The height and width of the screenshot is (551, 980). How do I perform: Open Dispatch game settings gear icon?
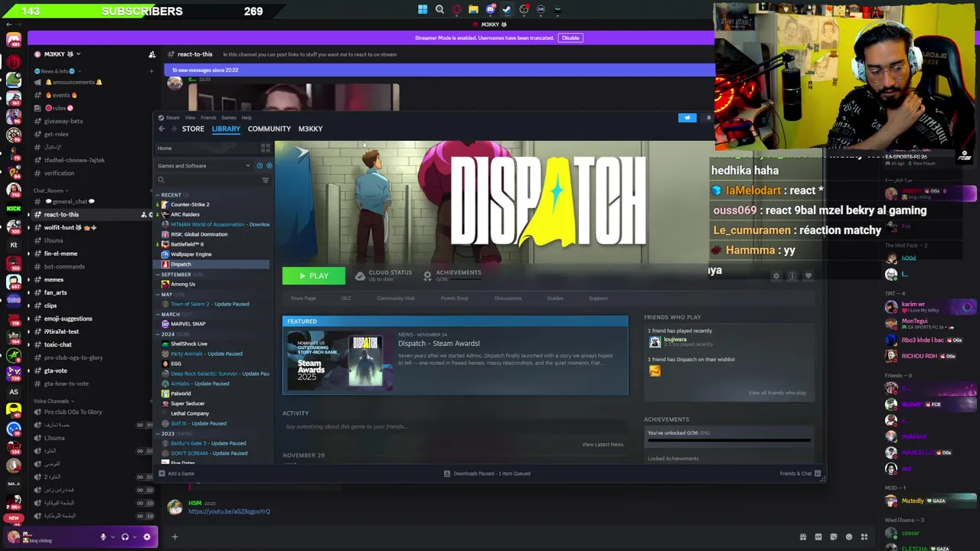[x=776, y=276]
